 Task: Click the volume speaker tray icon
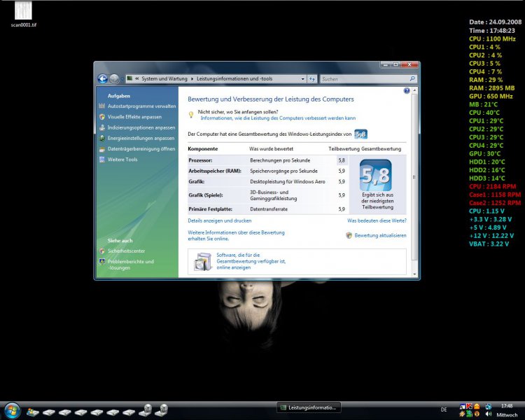pyautogui.click(x=489, y=414)
